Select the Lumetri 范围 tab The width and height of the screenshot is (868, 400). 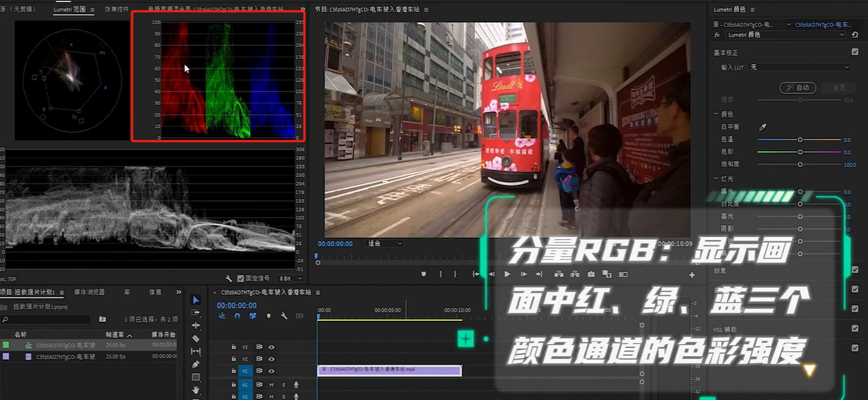tap(70, 10)
